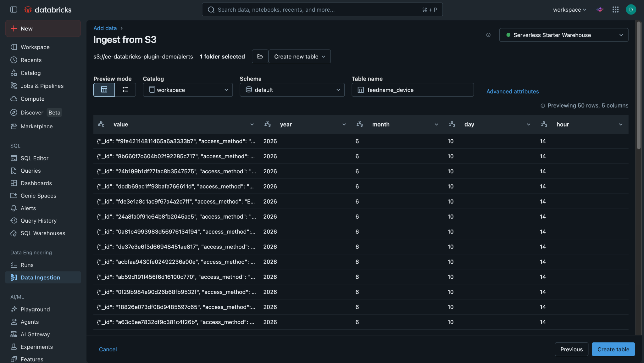Click the SQL Warehouses icon
Image resolution: width=644 pixels, height=363 pixels.
14,233
